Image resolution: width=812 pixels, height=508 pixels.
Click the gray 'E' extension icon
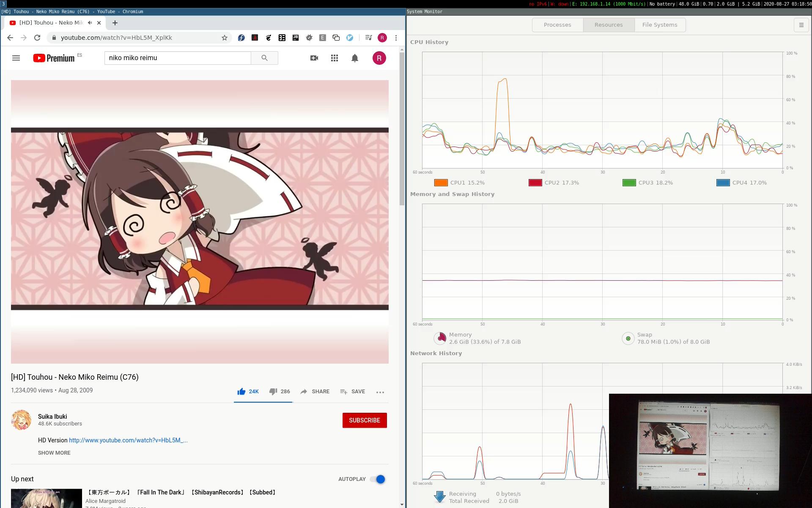[x=323, y=38]
